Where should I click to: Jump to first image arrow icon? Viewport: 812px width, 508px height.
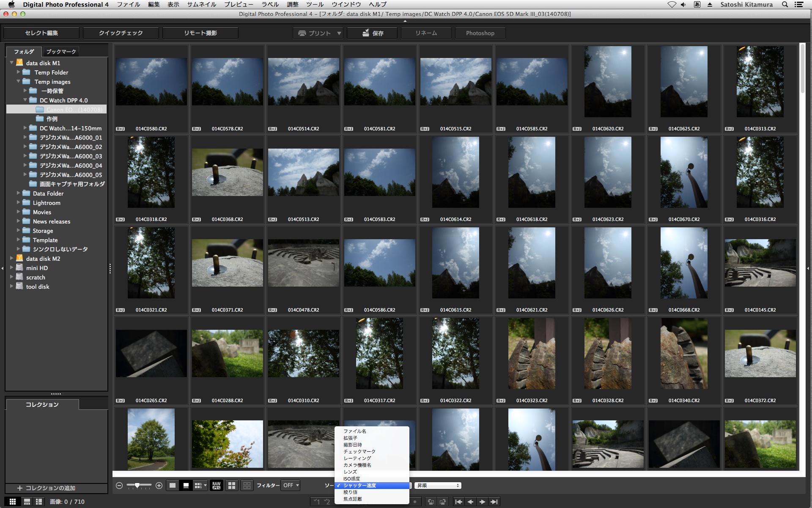(458, 502)
